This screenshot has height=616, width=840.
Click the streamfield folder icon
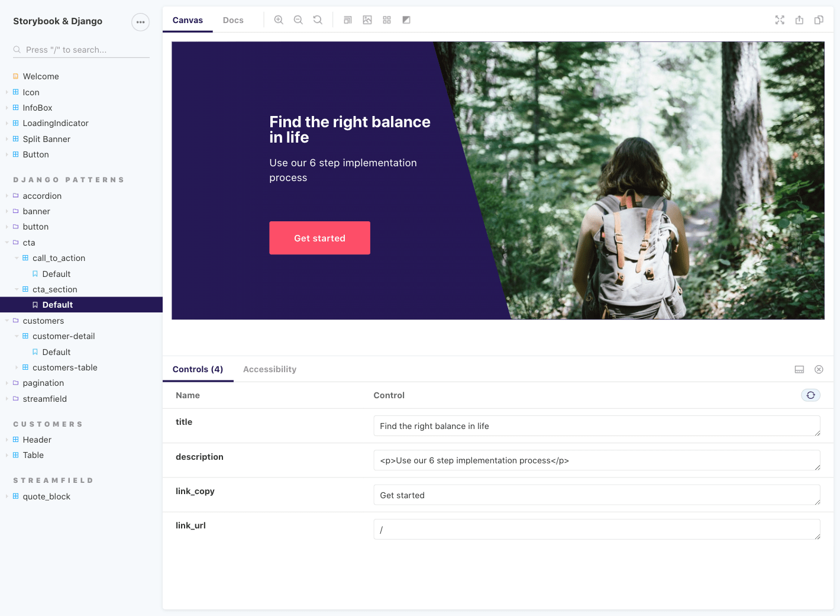tap(16, 399)
